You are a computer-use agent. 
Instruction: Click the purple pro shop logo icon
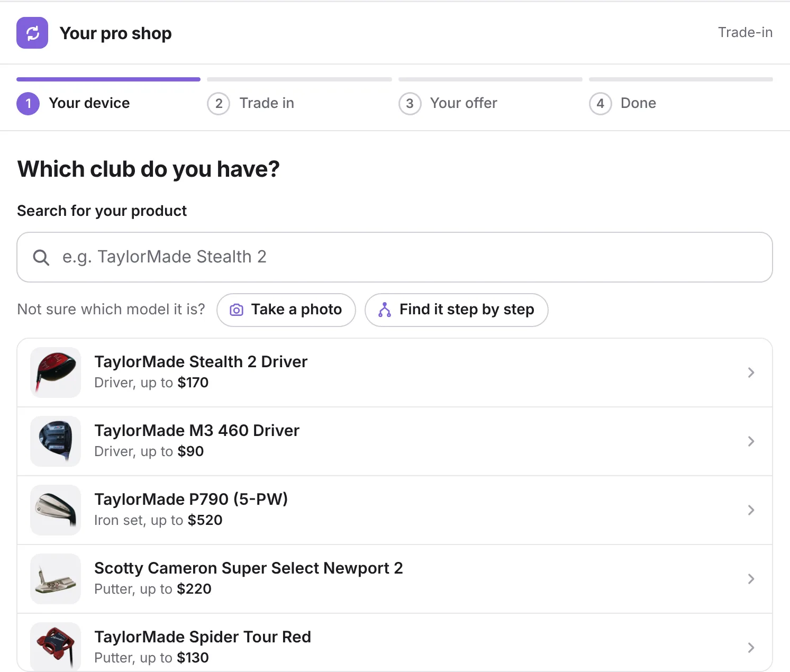click(32, 33)
